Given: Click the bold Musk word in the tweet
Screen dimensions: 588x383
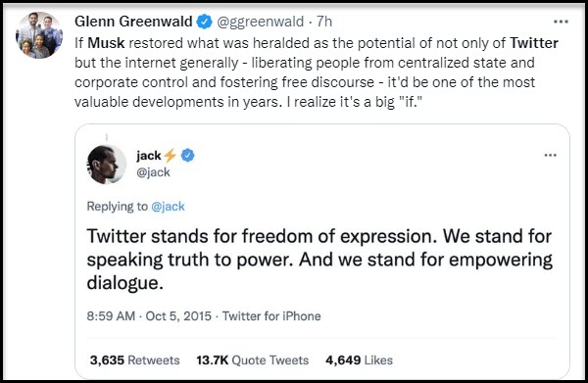Looking at the screenshot, I should pyautogui.click(x=106, y=43).
